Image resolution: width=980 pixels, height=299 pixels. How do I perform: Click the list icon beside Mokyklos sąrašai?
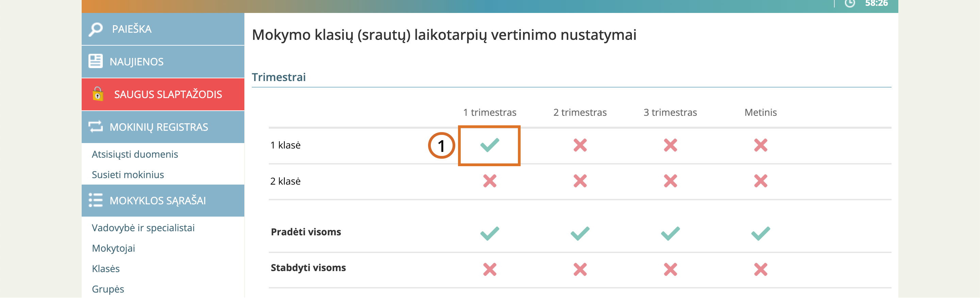pos(96,200)
